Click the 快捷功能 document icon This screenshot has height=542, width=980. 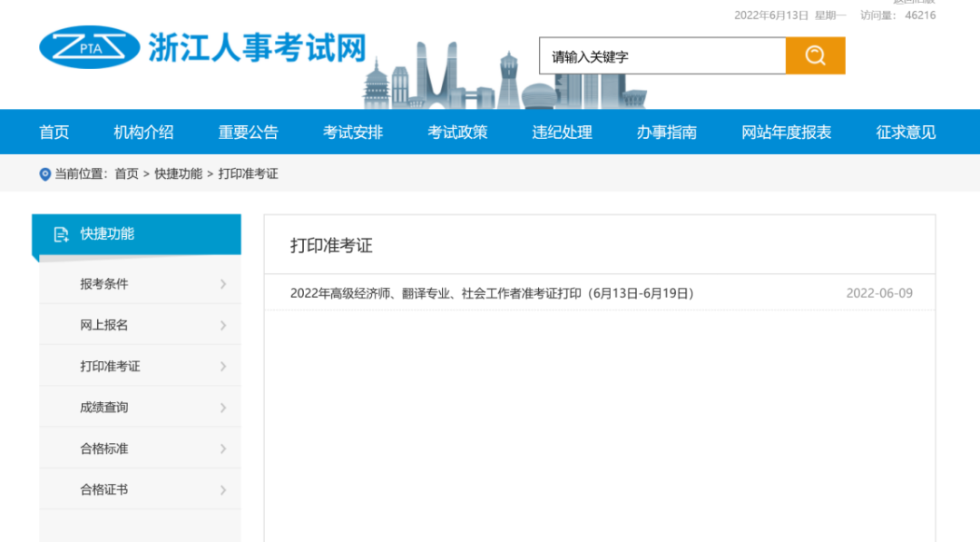point(61,234)
